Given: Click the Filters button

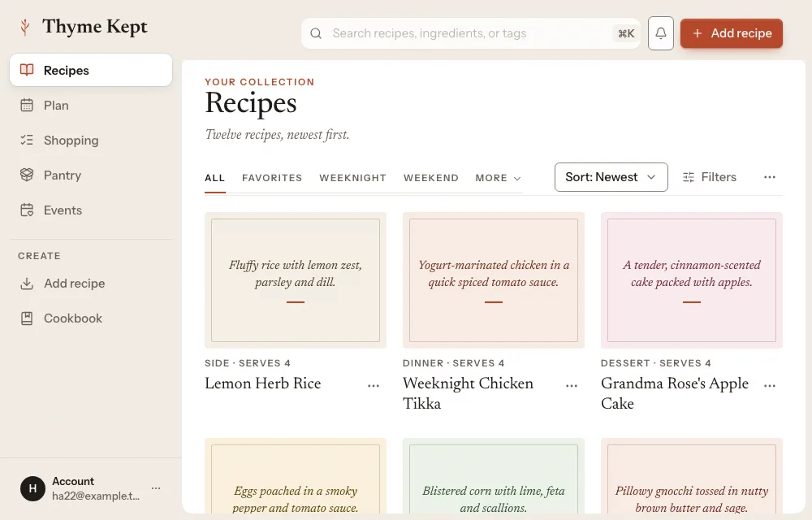Looking at the screenshot, I should click(710, 177).
